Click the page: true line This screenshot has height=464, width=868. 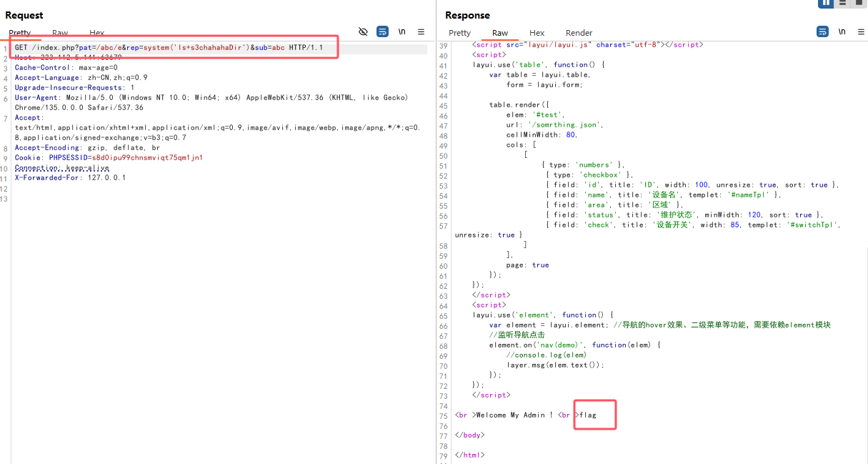[x=528, y=265]
